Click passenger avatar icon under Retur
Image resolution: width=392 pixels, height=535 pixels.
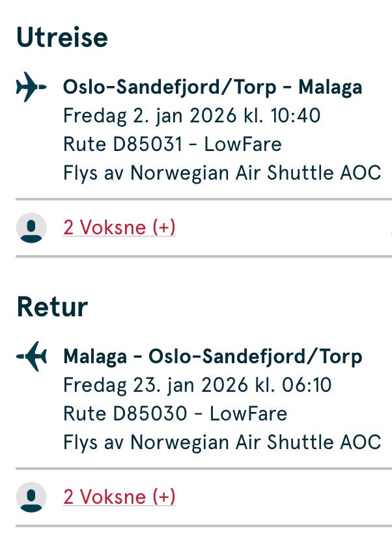pos(31,497)
